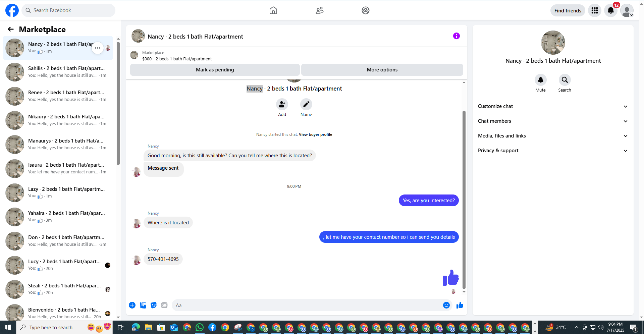Click Mark as pending
The image size is (644, 334).
pyautogui.click(x=215, y=70)
